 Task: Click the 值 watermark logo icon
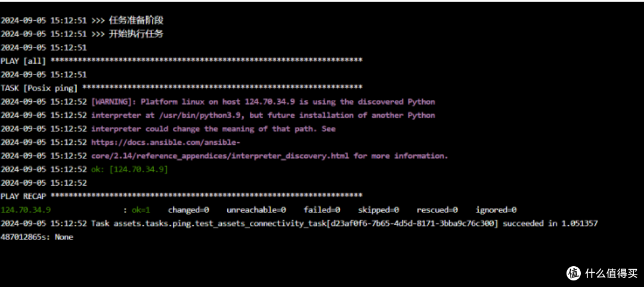click(x=574, y=273)
